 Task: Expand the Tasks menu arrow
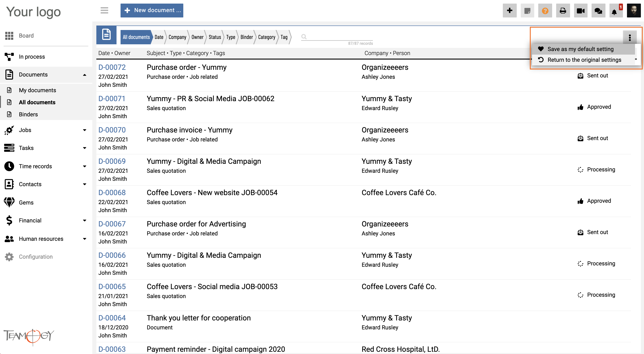(85, 148)
